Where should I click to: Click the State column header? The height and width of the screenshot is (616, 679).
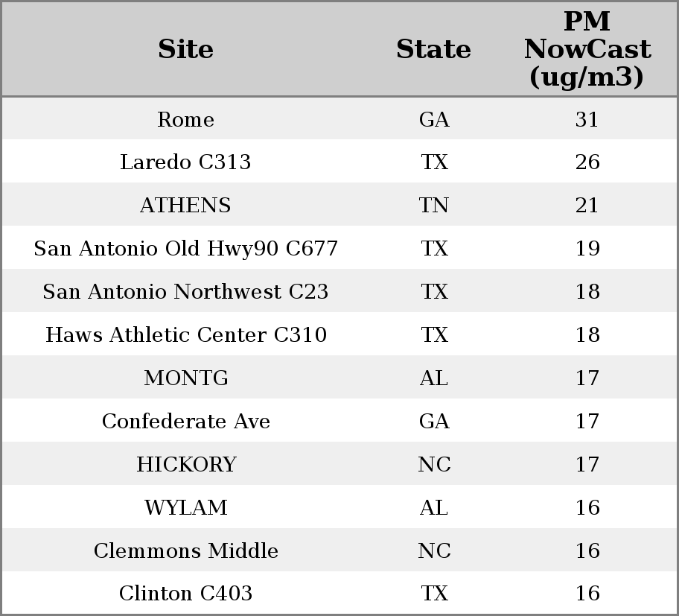433,49
